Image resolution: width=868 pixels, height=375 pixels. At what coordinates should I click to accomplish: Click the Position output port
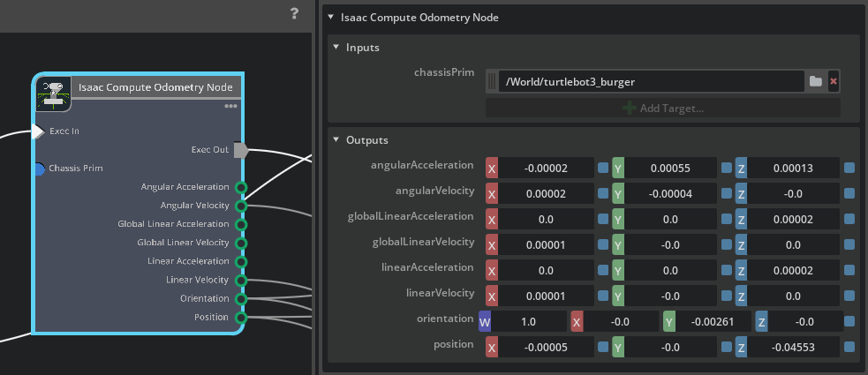pos(240,318)
